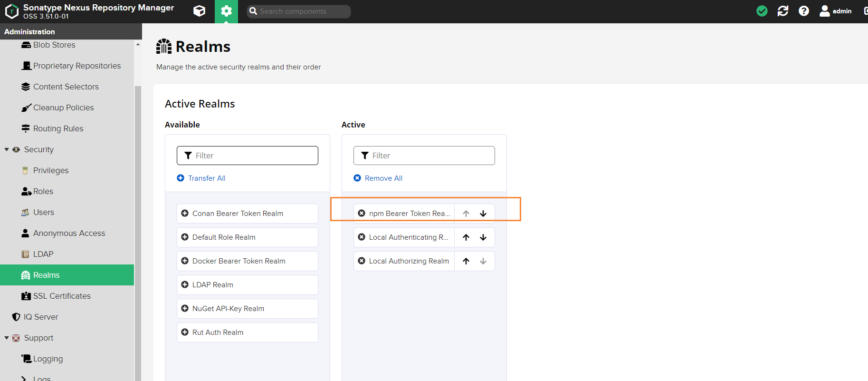Screen dimensions: 868x381
Task: Click the green system status check icon
Action: (x=762, y=11)
